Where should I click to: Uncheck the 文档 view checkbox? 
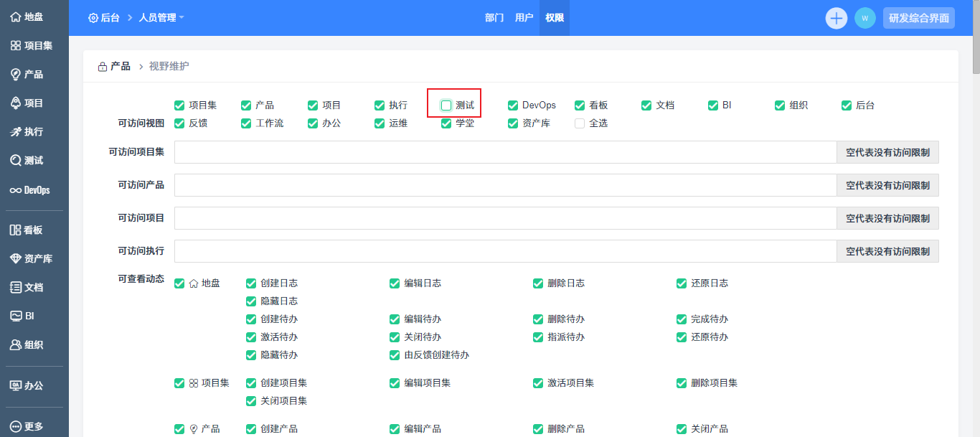[646, 105]
